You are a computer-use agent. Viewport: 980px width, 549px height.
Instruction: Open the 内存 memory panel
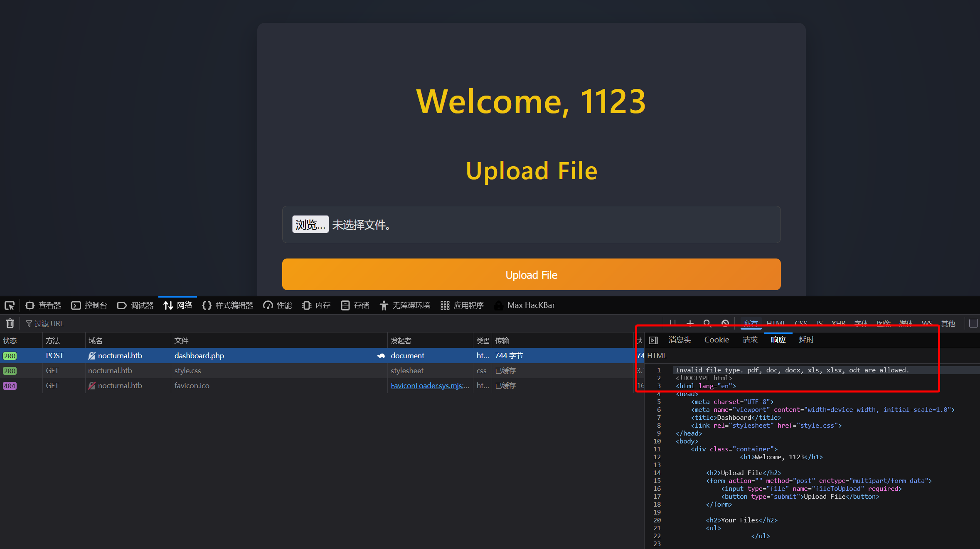tap(316, 305)
